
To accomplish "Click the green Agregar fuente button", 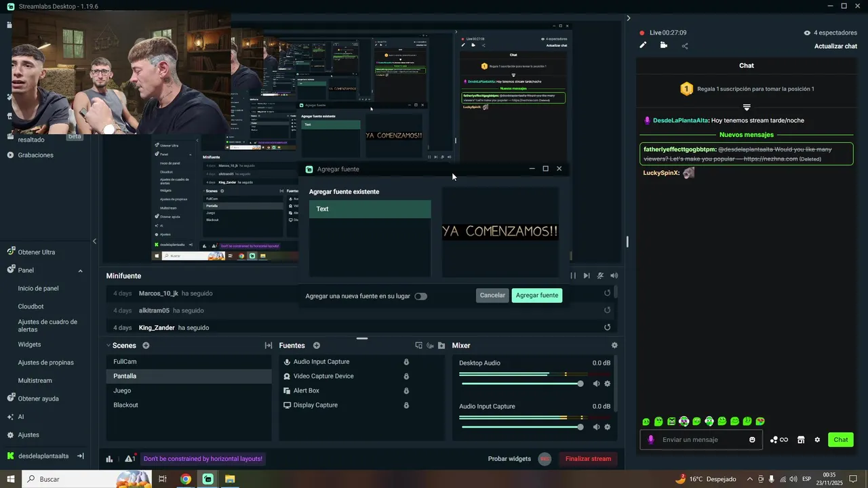I will (537, 296).
